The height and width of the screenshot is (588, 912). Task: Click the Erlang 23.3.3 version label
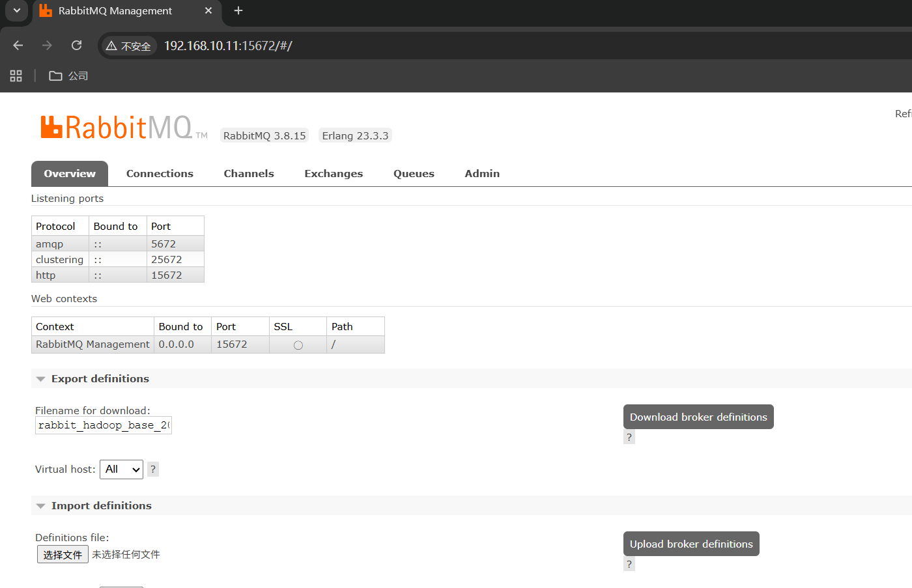355,135
